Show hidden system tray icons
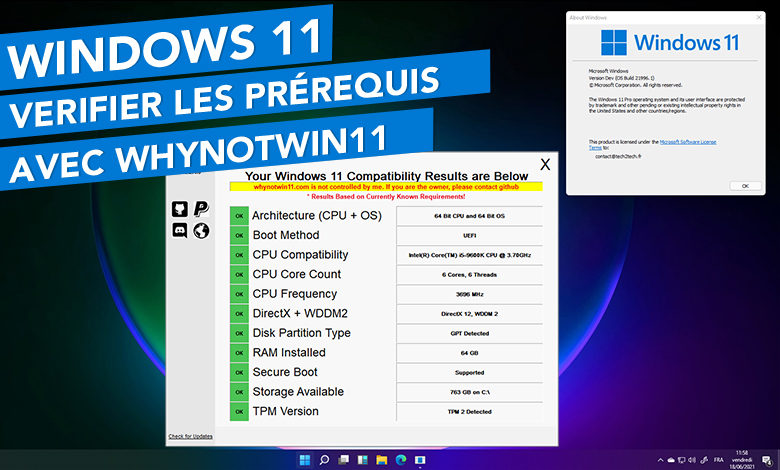This screenshot has width=780, height=470. pyautogui.click(x=661, y=460)
